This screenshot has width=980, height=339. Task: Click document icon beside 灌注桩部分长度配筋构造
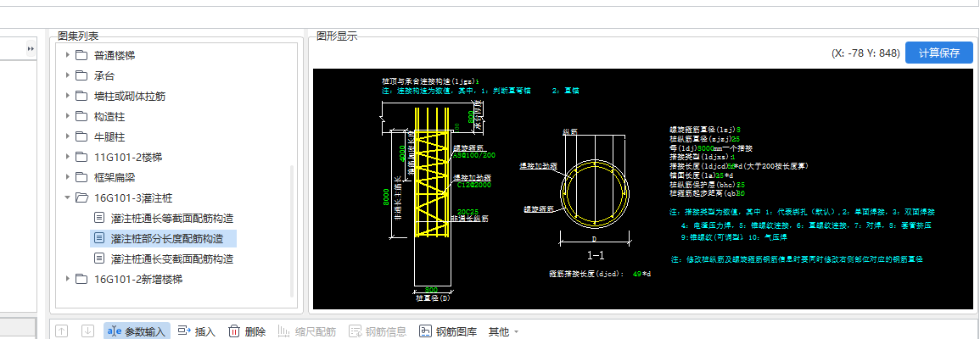[x=98, y=238]
